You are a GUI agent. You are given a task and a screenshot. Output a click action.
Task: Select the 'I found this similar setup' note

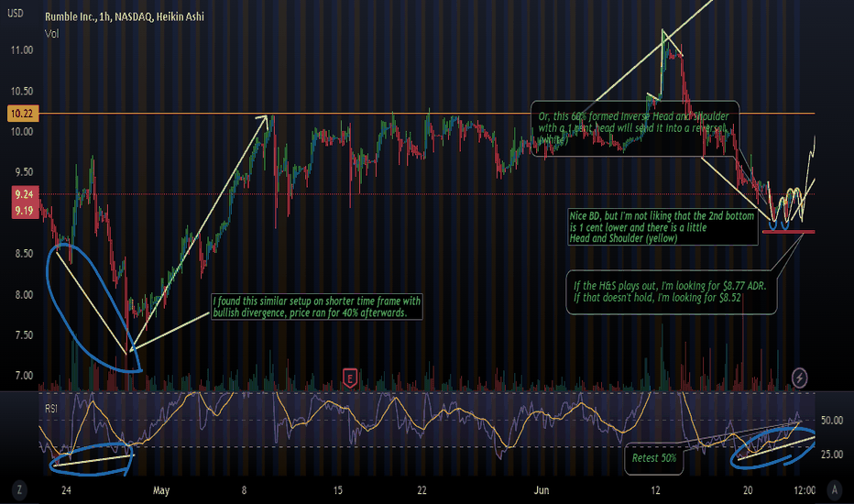point(317,307)
